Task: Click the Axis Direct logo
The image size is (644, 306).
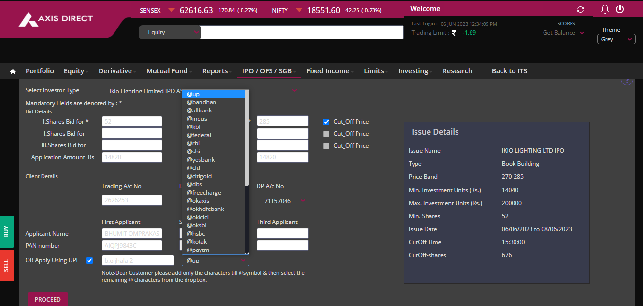Action: (x=56, y=19)
